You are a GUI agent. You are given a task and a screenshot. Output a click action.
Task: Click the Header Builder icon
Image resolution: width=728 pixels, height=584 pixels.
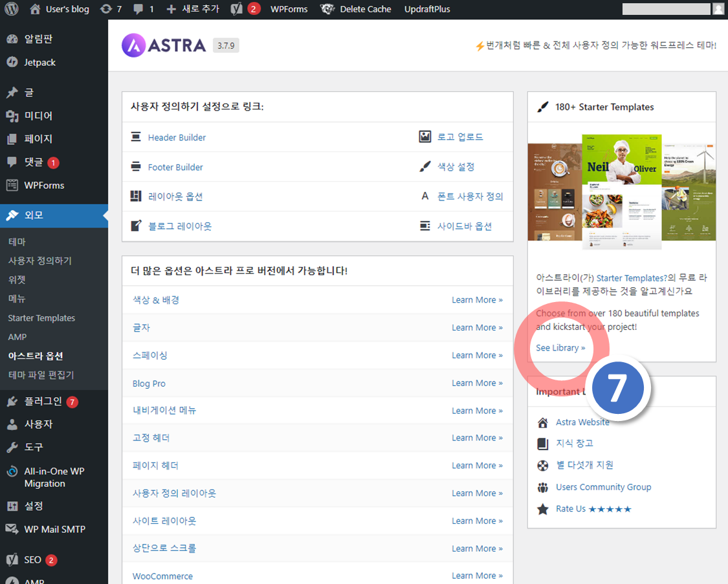[x=136, y=137]
